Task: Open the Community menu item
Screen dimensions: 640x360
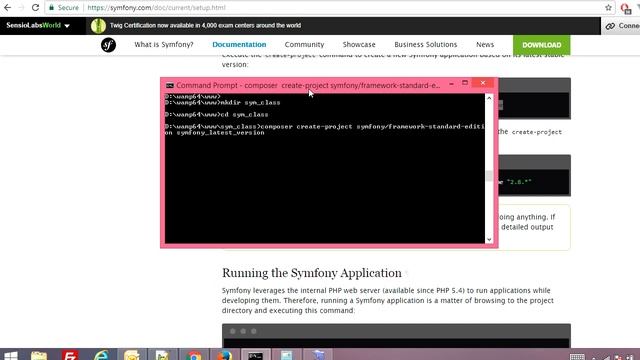Action: tap(304, 44)
